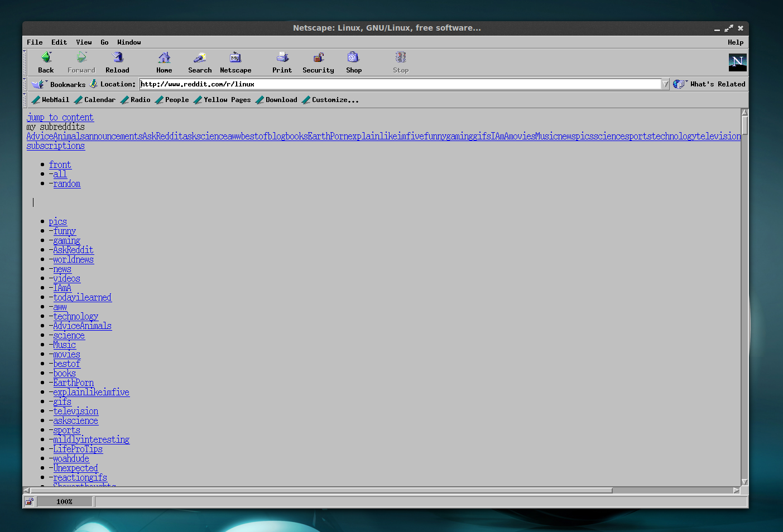Open the 'worldnews' subreddit link
This screenshot has width=783, height=532.
pos(74,260)
